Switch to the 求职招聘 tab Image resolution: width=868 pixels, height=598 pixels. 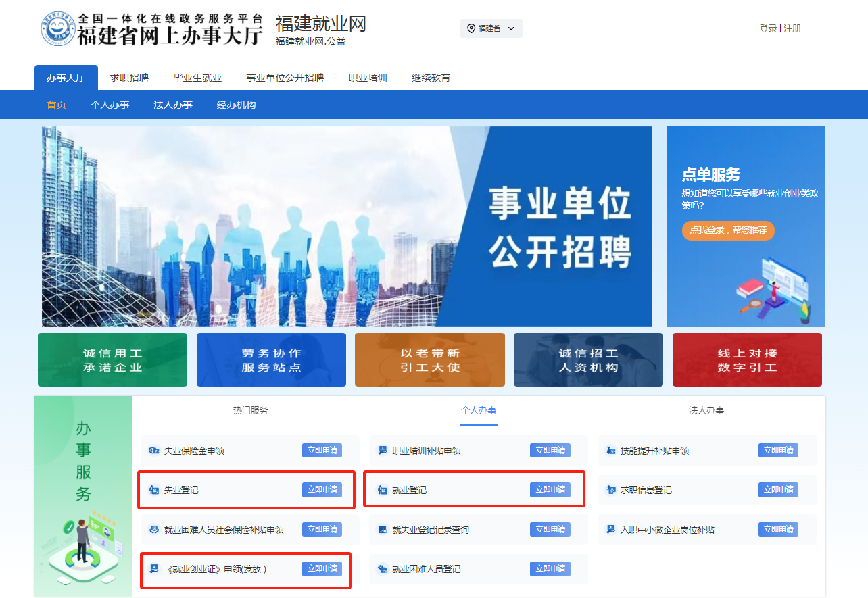[x=129, y=78]
